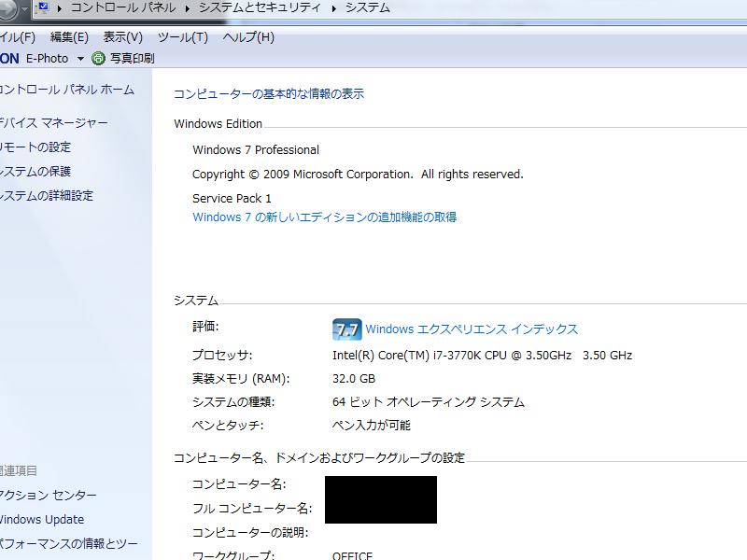Click the Windows Experience Index 7.7 score badge

[x=346, y=329]
